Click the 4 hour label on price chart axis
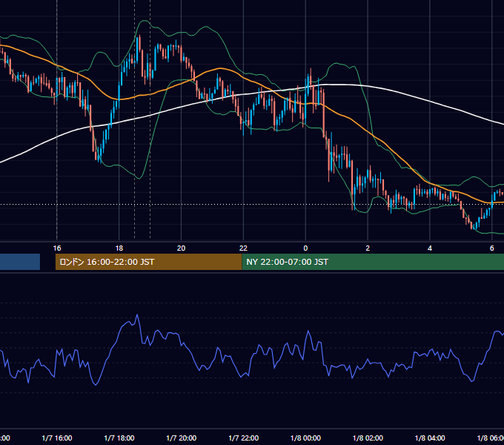 point(430,248)
